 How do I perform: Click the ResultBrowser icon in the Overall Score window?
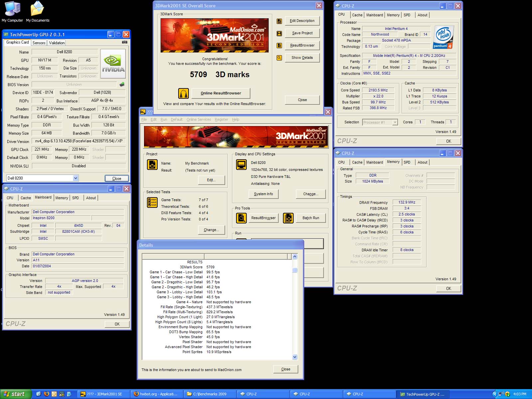(x=279, y=46)
